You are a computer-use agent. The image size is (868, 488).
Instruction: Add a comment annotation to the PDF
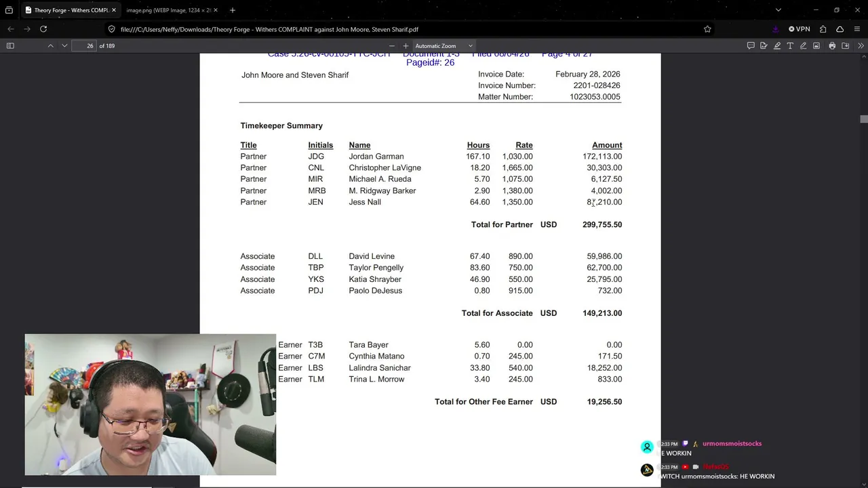coord(751,45)
